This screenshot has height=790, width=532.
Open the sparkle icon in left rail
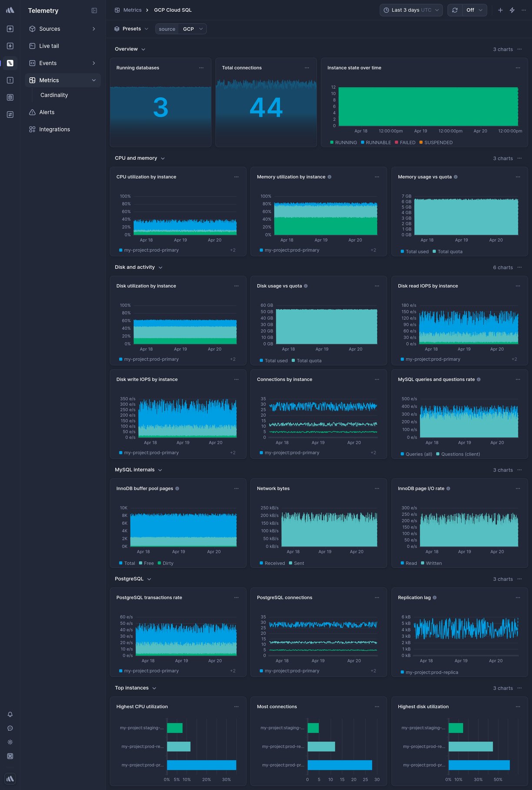pyautogui.click(x=10, y=29)
